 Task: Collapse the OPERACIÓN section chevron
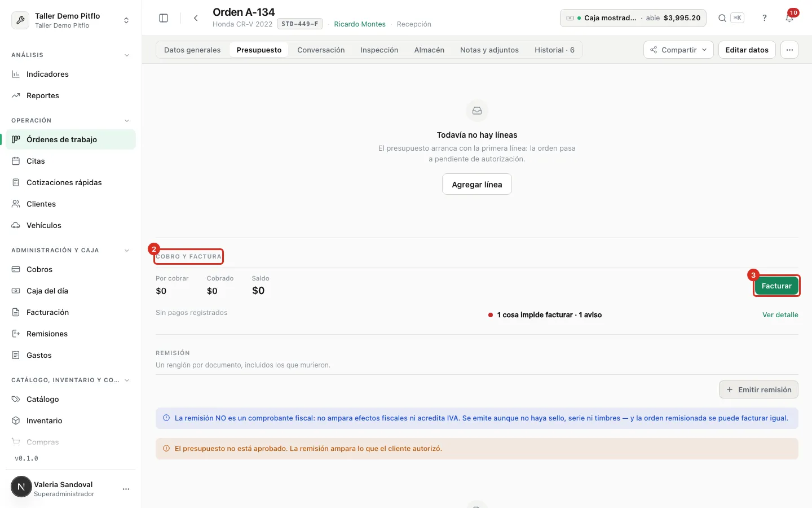click(127, 121)
